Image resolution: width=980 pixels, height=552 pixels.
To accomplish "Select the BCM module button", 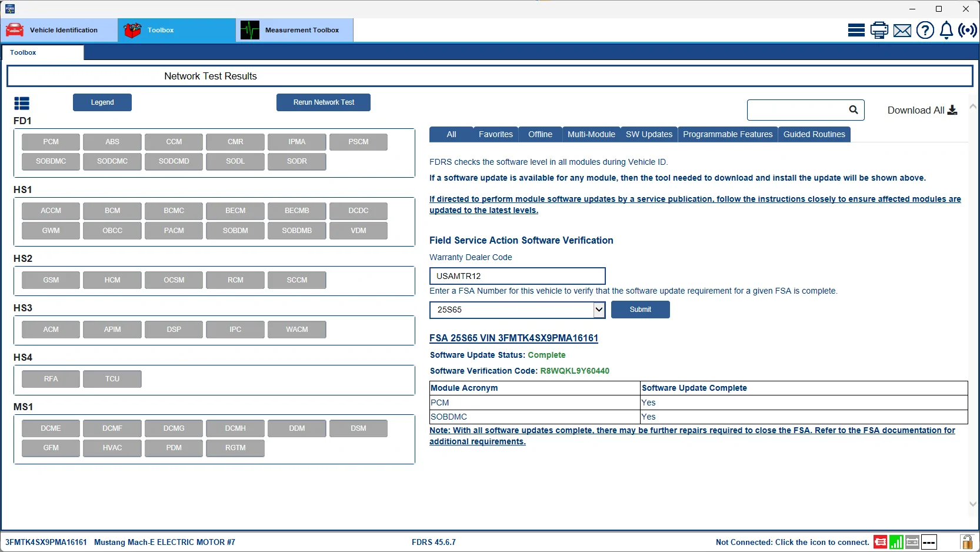I will point(112,211).
